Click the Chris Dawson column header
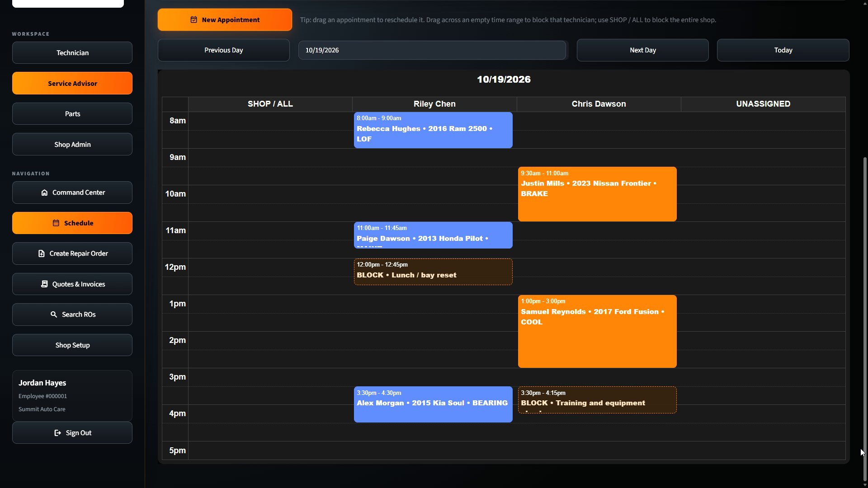This screenshot has width=868, height=488. pos(599,104)
